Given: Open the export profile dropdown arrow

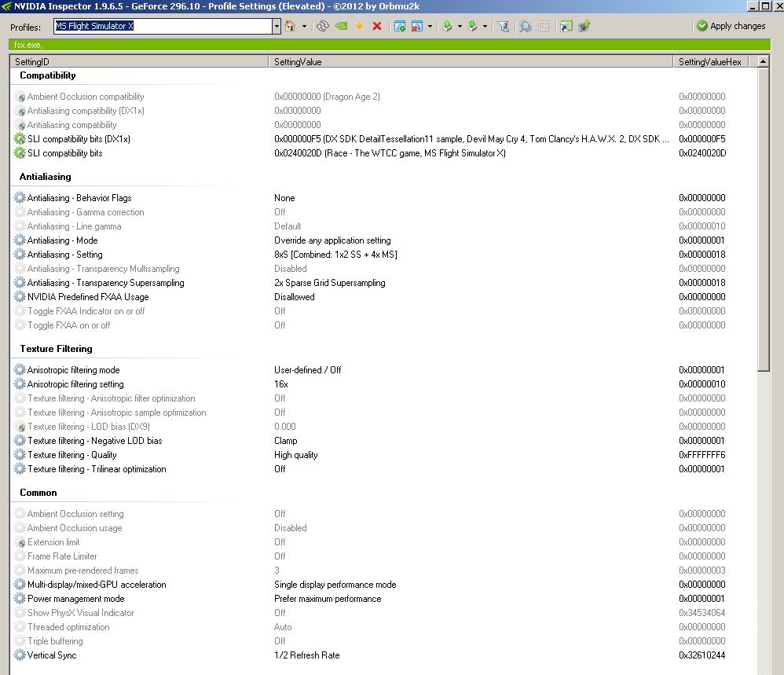Looking at the screenshot, I should [x=460, y=26].
